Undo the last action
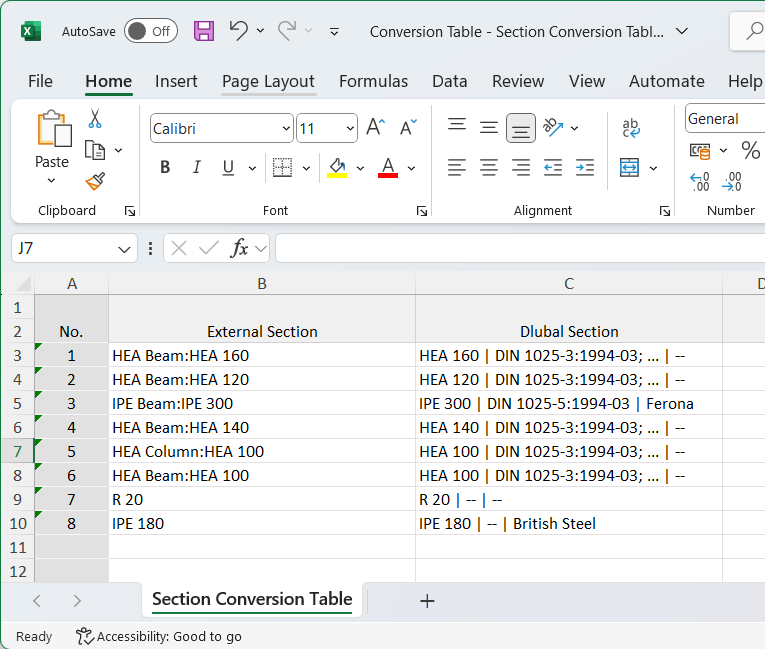 click(x=239, y=31)
